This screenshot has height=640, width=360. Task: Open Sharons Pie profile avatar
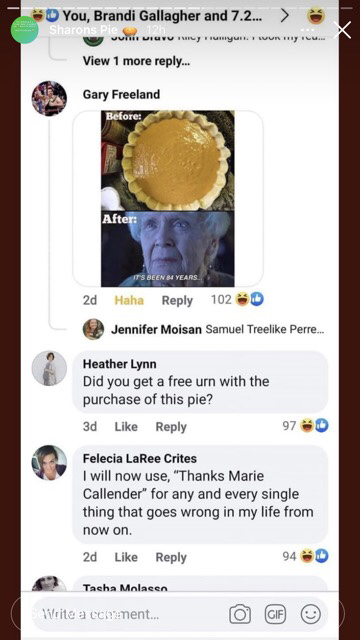24,30
